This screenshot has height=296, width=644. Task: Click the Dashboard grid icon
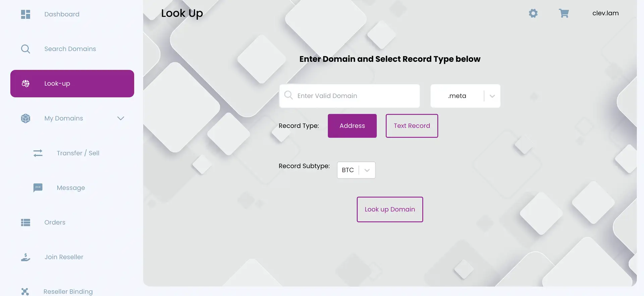pos(25,14)
